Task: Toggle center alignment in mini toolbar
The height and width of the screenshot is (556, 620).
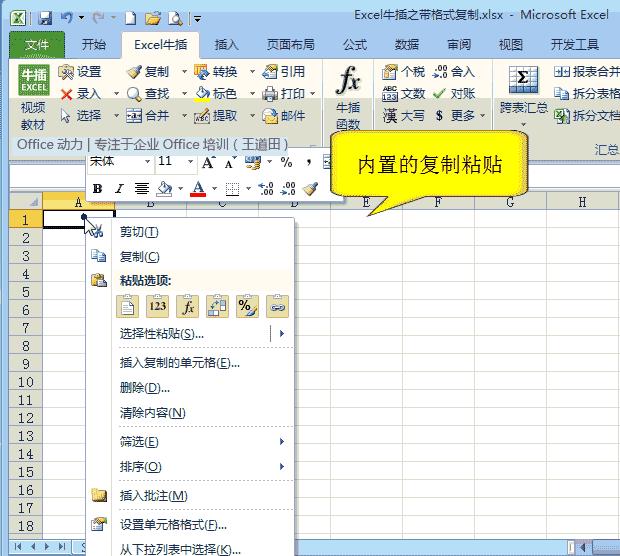Action: [142, 189]
